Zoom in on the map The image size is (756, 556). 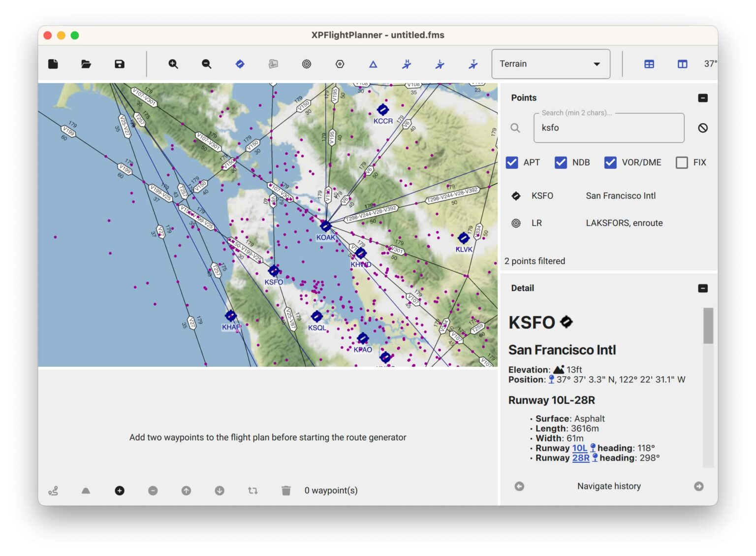173,64
